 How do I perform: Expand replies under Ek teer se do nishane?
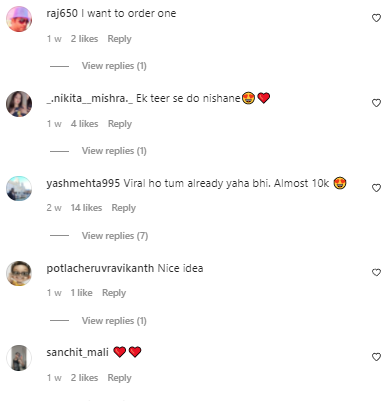point(114,151)
